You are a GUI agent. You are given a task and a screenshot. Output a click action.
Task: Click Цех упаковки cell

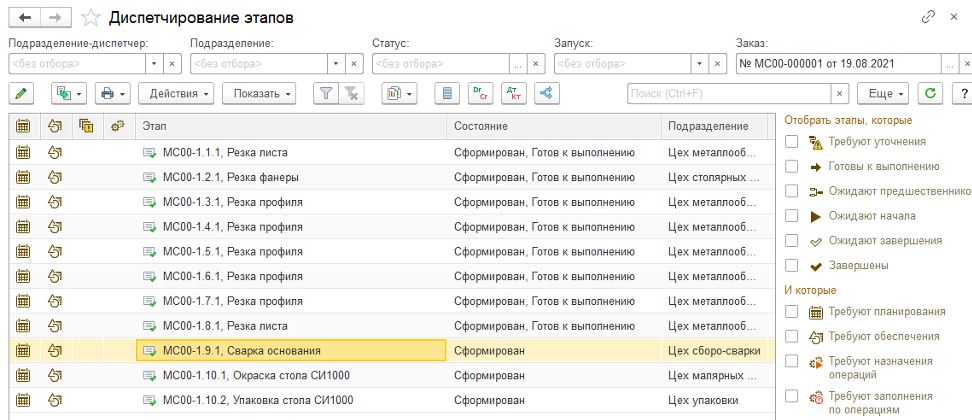point(714,400)
